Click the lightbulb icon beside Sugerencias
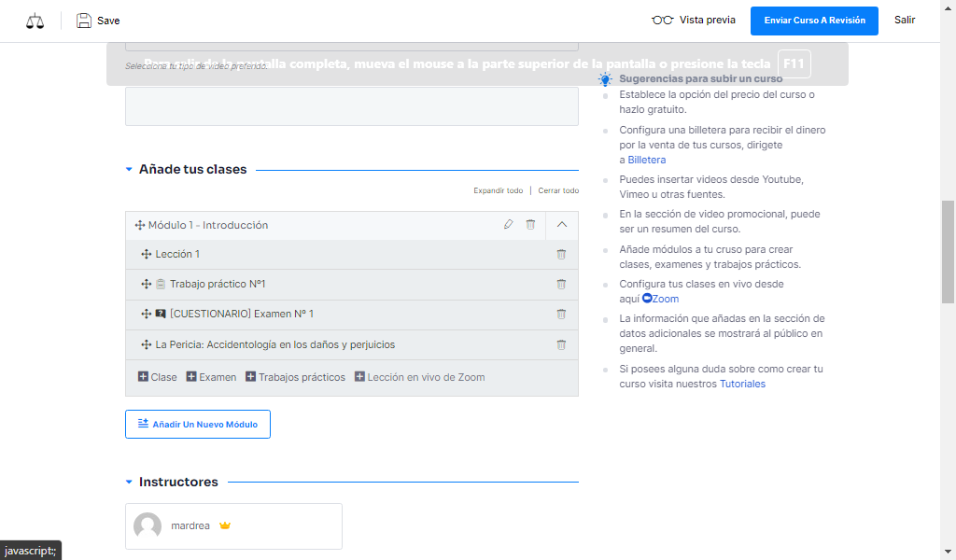The height and width of the screenshot is (560, 956). point(605,79)
